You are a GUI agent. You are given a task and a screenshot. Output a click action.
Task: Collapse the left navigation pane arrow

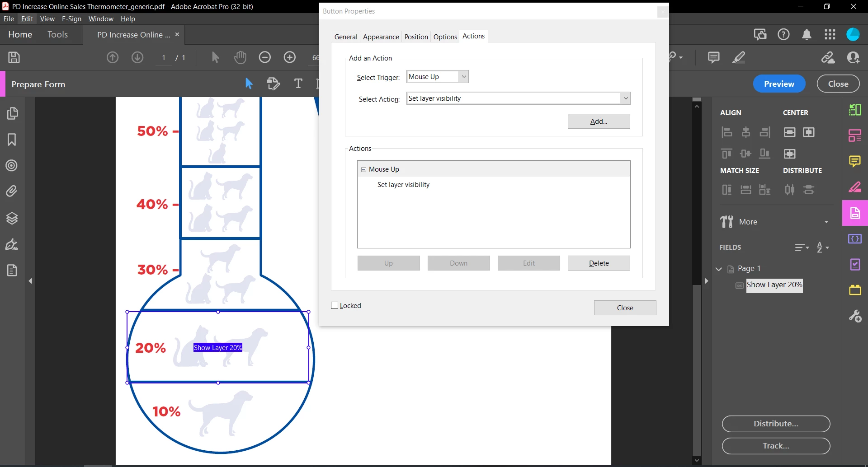pos(31,281)
